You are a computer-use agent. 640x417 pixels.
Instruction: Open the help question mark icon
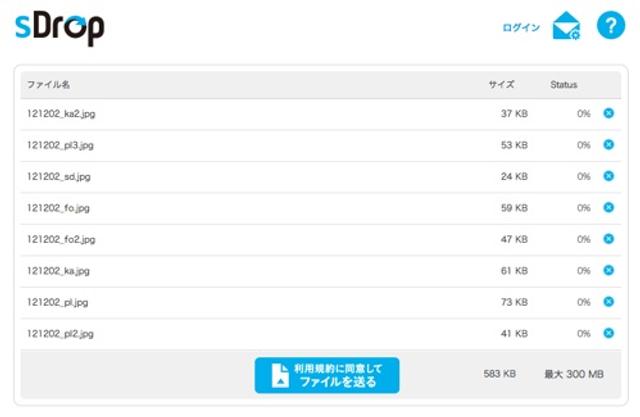point(610,27)
